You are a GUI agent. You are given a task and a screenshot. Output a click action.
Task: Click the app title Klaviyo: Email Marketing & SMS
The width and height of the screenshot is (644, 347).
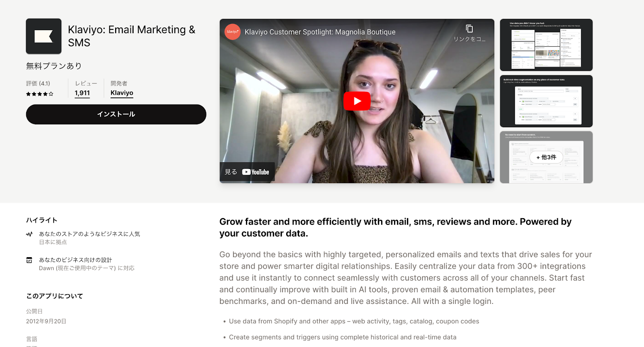coord(132,36)
